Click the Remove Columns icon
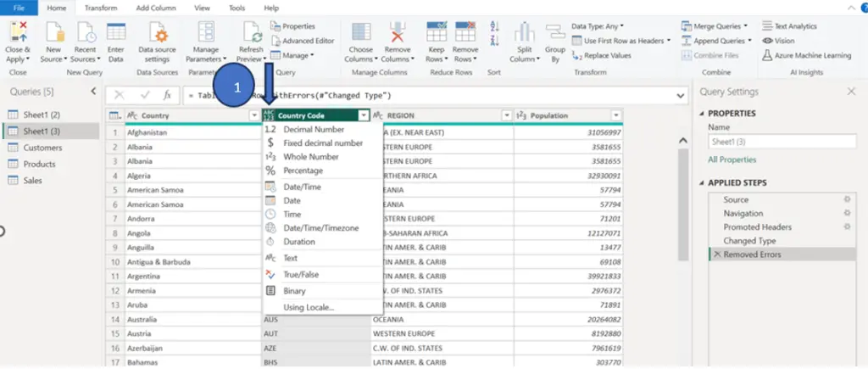Screen dimensions: 868x369 pos(398,32)
